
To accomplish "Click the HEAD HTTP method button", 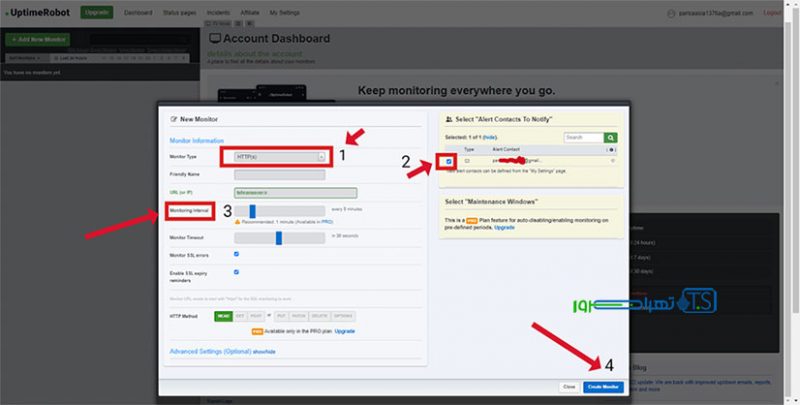I will [224, 316].
